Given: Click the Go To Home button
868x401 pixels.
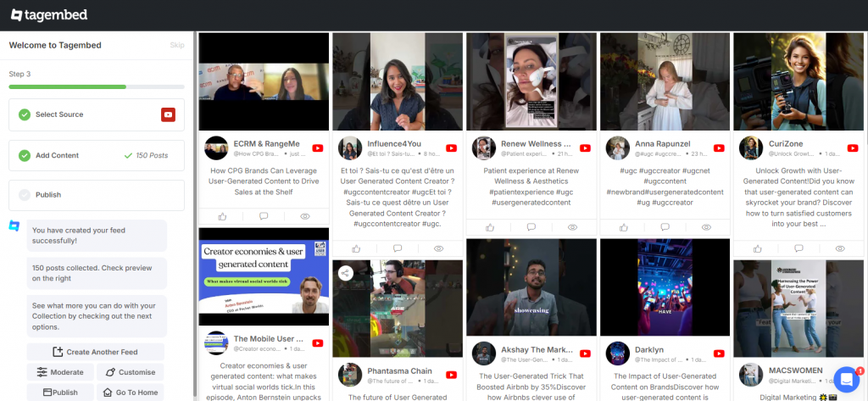Looking at the screenshot, I should point(130,393).
